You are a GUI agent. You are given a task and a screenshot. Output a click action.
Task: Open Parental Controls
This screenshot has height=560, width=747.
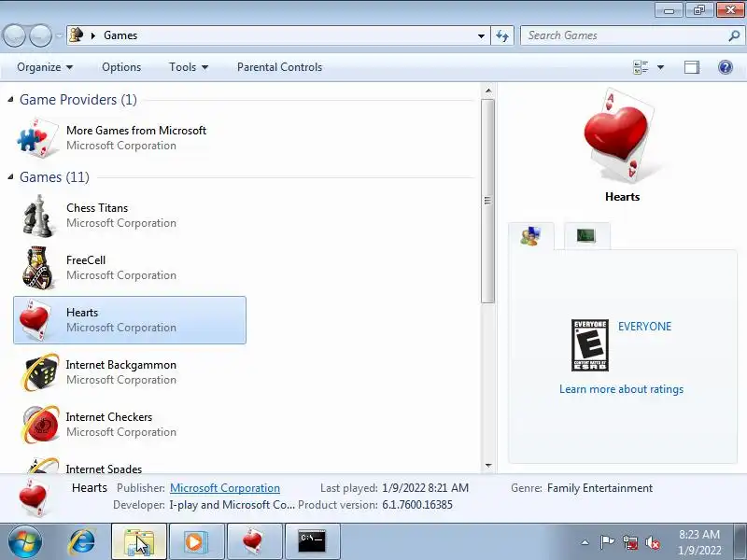tap(279, 67)
